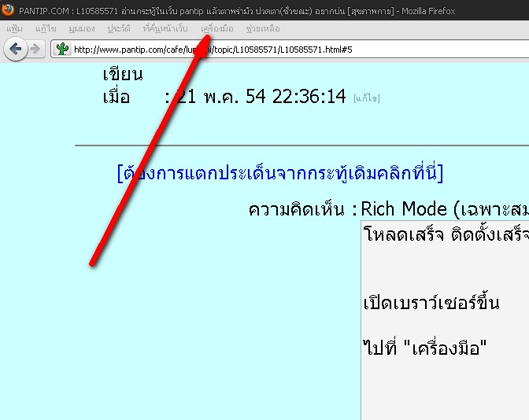This screenshot has height=420, width=529.
Task: Click the Firefox logo in title bar
Action: [x=7, y=9]
